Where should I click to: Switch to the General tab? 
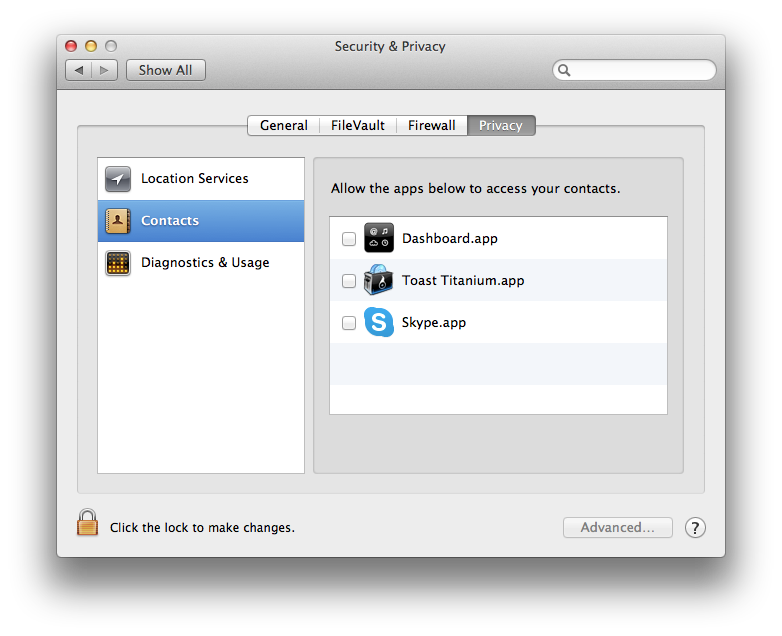[x=284, y=125]
